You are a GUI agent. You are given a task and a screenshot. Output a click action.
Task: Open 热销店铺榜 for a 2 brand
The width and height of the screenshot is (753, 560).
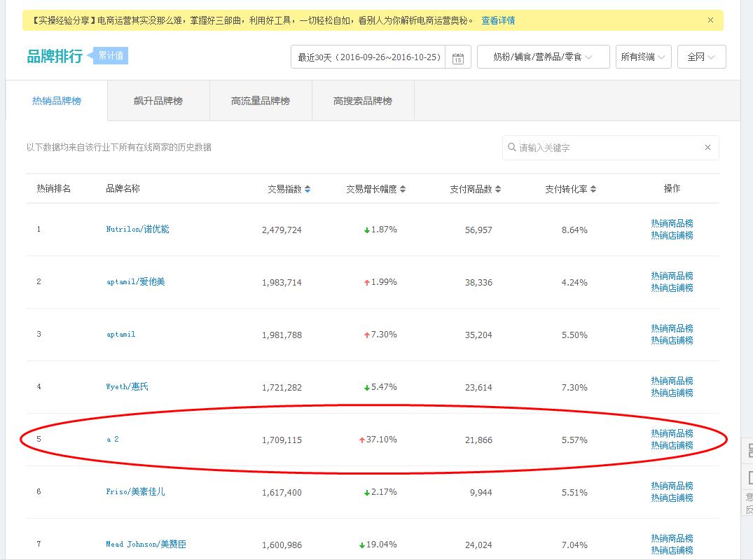[x=672, y=446]
